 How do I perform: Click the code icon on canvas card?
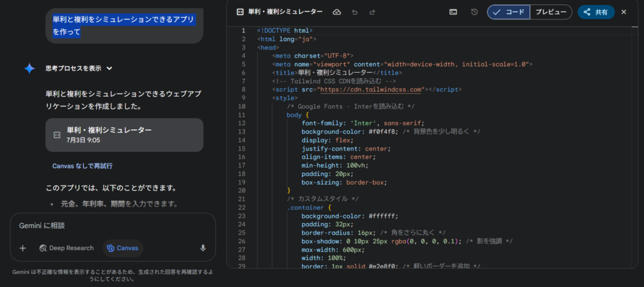[57, 135]
